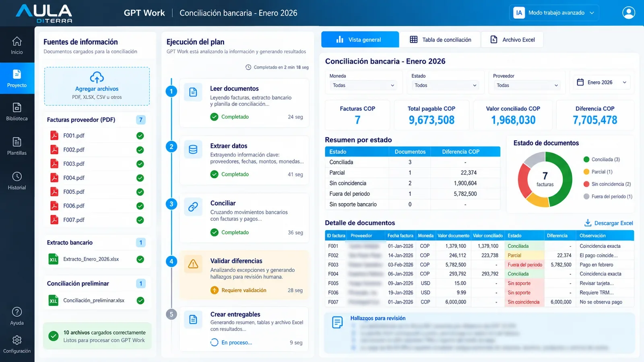Open the Proveedor dropdown
Viewport: 644px width, 362px height.
[x=527, y=85]
